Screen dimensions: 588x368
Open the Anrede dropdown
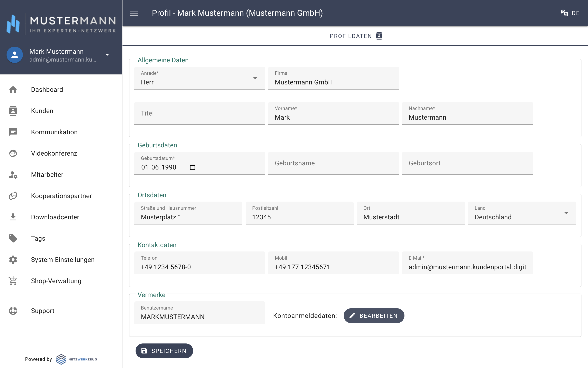point(199,78)
